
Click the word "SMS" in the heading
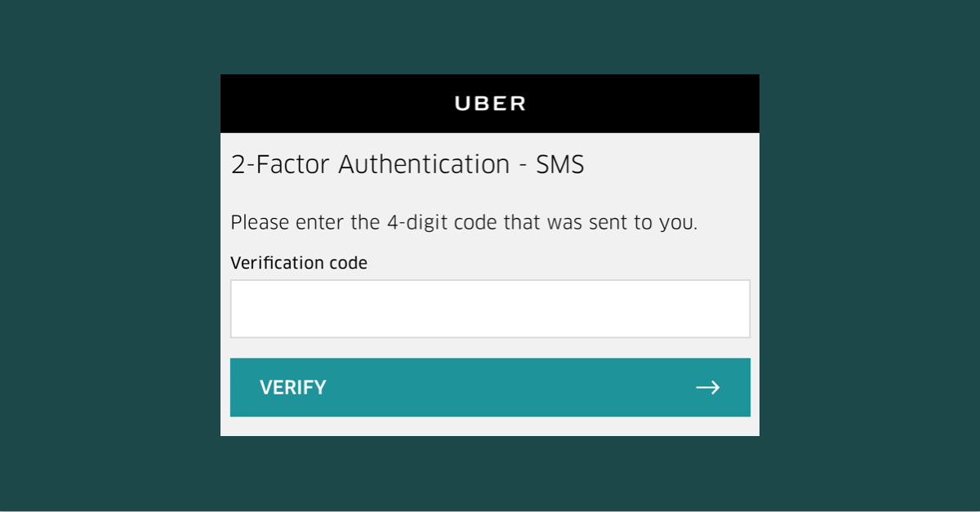click(560, 165)
